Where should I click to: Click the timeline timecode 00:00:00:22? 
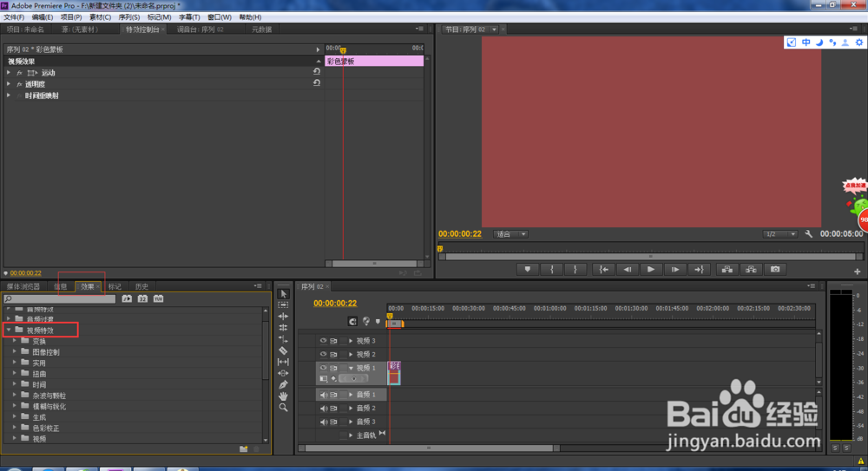tap(335, 304)
